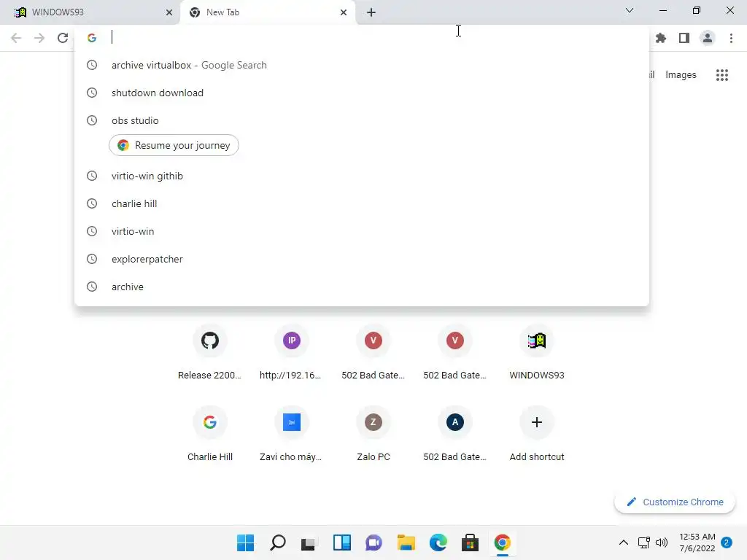Select suggestion archive virtualbox - Google Search

(362, 65)
